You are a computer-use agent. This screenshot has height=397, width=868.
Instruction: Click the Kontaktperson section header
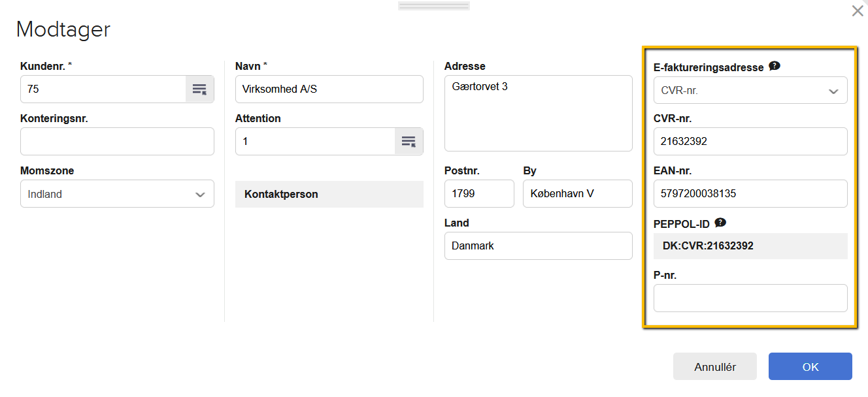click(329, 194)
